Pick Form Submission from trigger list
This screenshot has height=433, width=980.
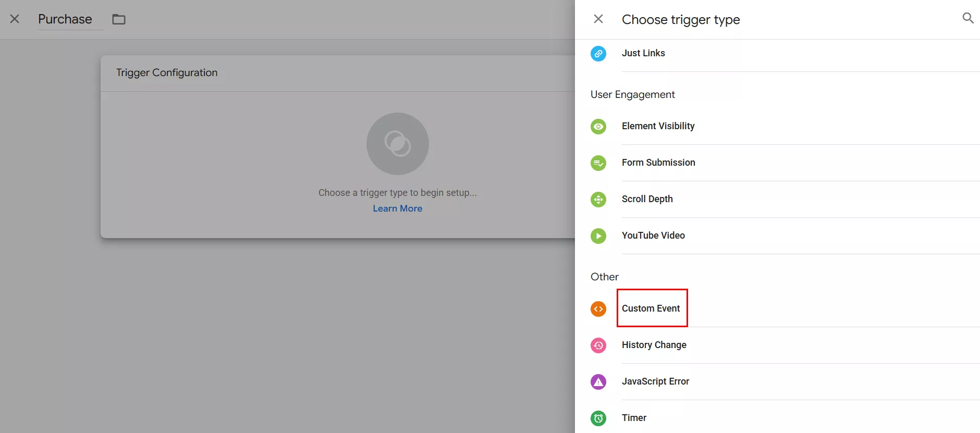[658, 163]
